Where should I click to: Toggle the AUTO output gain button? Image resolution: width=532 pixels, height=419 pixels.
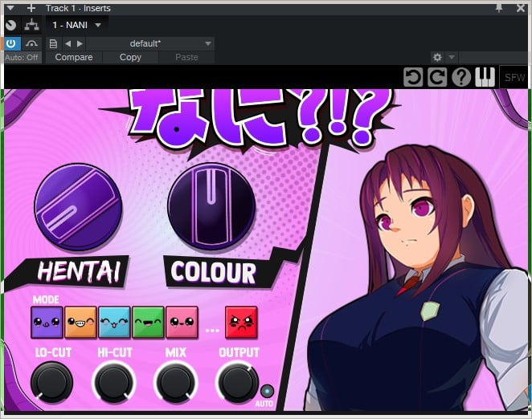267,391
